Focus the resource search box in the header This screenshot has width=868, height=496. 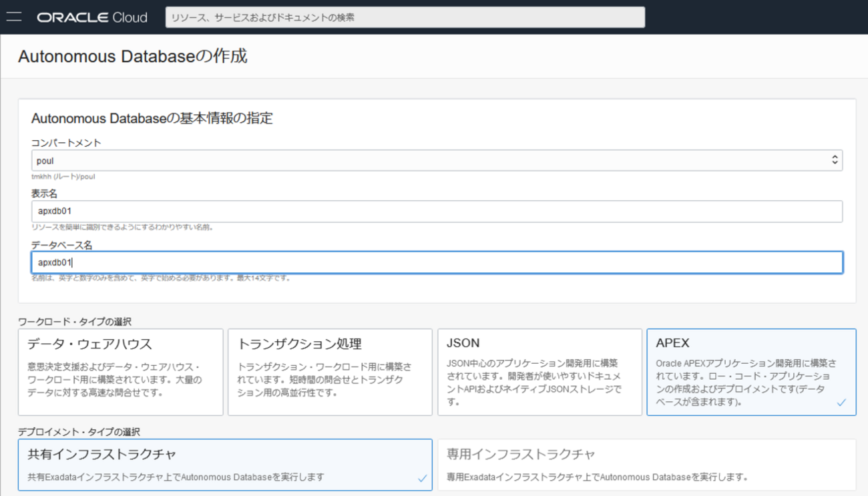point(405,17)
